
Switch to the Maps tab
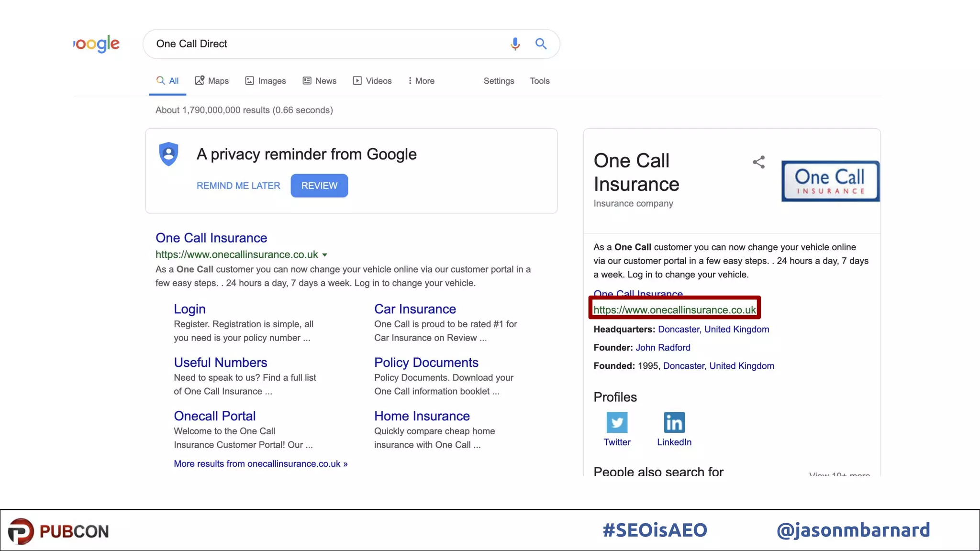(x=212, y=81)
